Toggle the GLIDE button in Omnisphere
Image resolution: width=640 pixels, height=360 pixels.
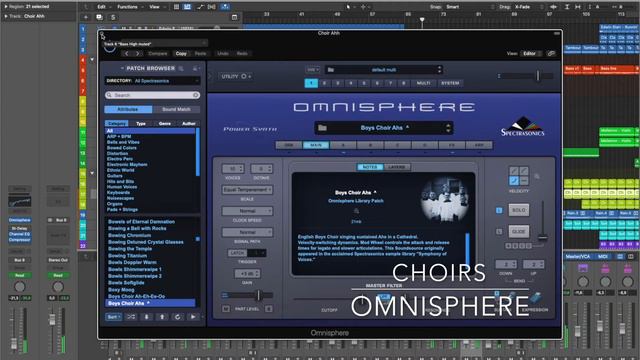click(x=518, y=231)
